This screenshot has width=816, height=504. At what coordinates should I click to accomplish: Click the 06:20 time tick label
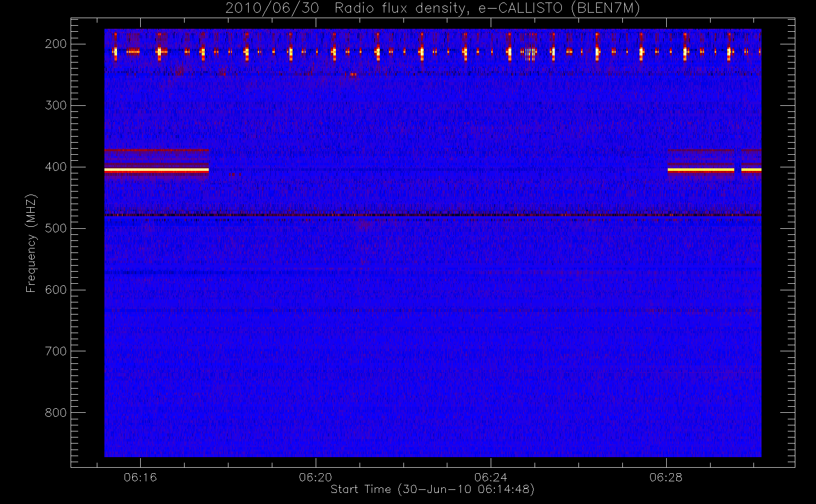pos(316,477)
